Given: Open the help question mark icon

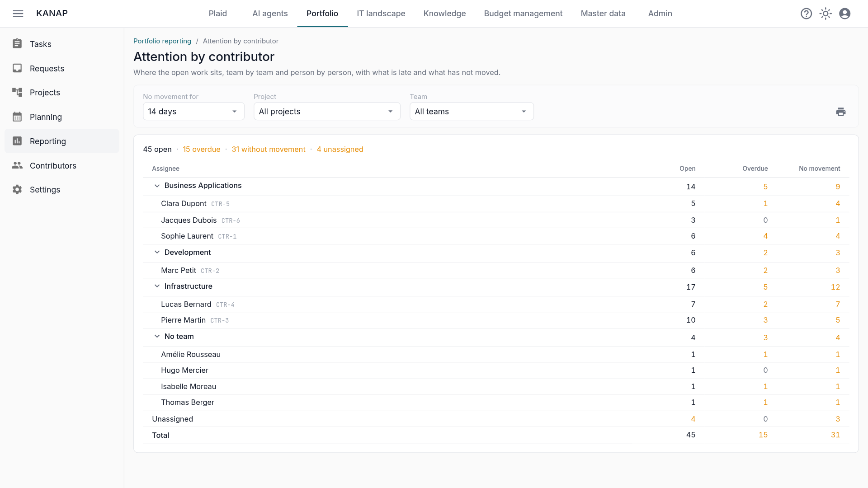Looking at the screenshot, I should 806,14.
